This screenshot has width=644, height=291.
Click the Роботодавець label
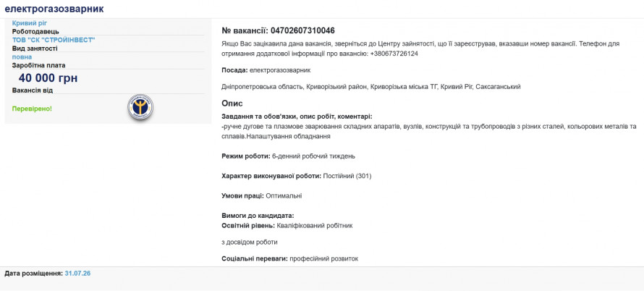35,32
